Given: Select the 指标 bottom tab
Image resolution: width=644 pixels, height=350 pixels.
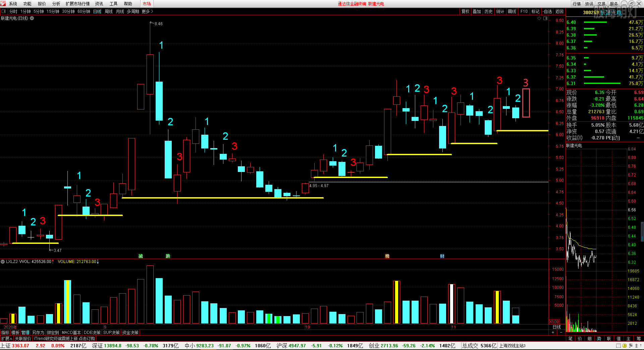Looking at the screenshot, I should click(x=5, y=333).
